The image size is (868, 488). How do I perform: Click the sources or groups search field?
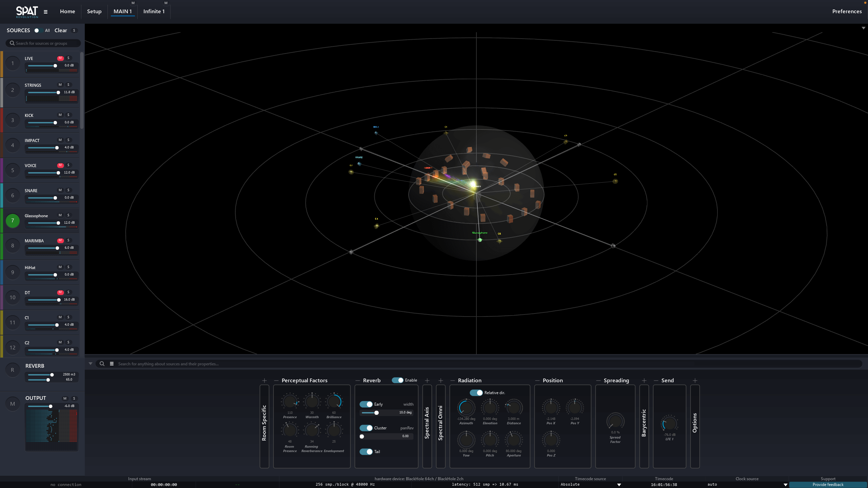[43, 43]
